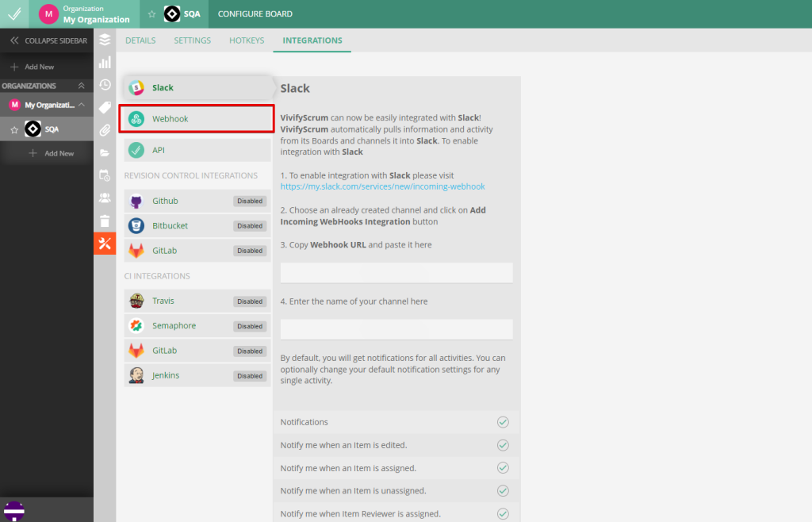Viewport: 812px width, 522px height.
Task: Select the Webhook integration
Action: tap(197, 119)
